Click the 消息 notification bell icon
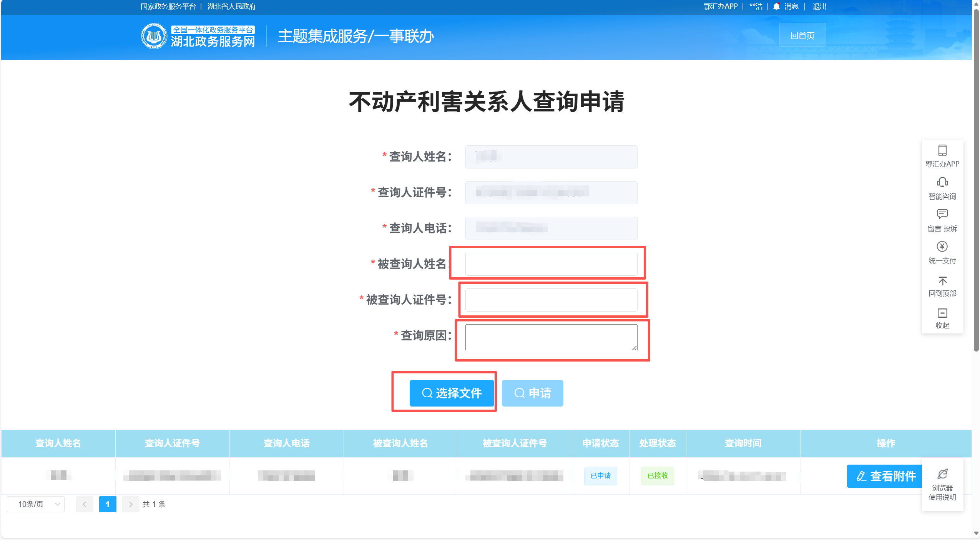This screenshot has width=980, height=540. (x=776, y=7)
